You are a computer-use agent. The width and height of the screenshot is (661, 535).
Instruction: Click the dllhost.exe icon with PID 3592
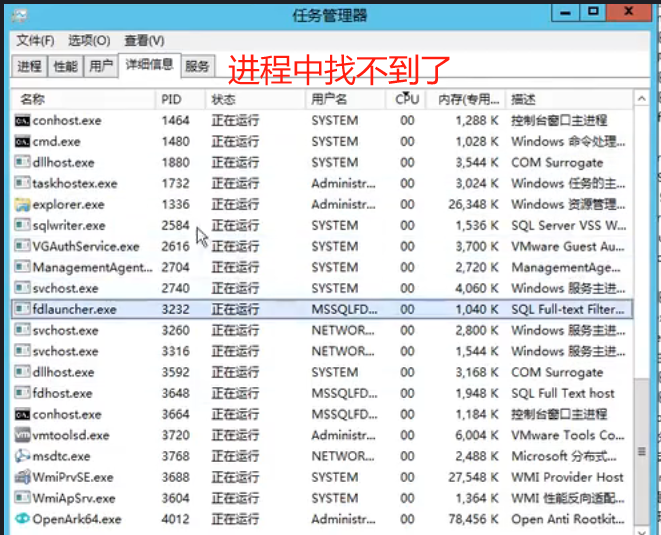click(22, 372)
